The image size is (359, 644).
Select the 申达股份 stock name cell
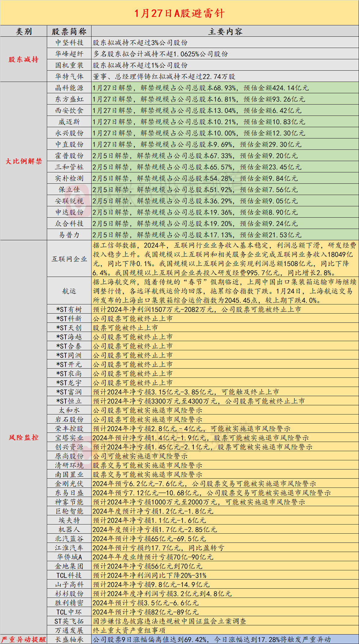69,212
